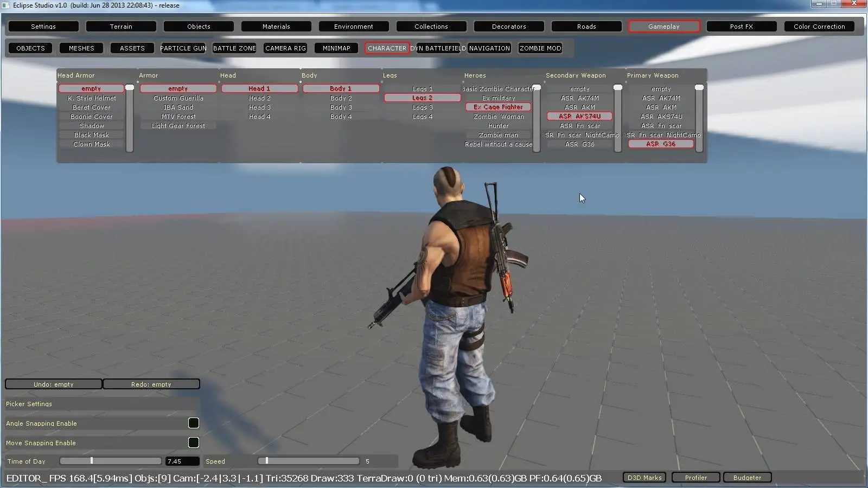Adjust the Time of Day slider
Viewport: 868px width, 488px height.
[111, 461]
